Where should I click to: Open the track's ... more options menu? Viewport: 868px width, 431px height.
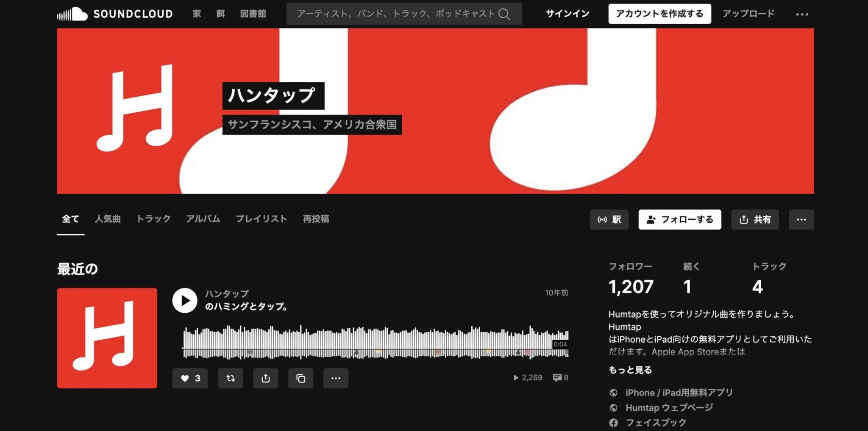(336, 378)
